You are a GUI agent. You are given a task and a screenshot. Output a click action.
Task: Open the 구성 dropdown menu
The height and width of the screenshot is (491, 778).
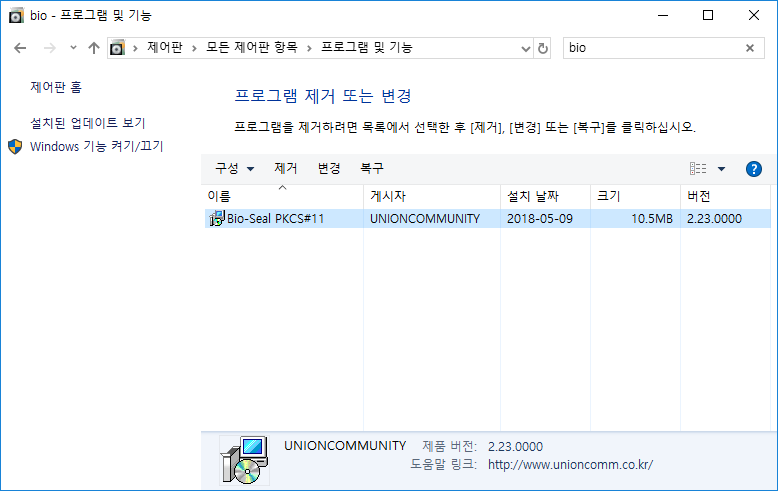(235, 169)
